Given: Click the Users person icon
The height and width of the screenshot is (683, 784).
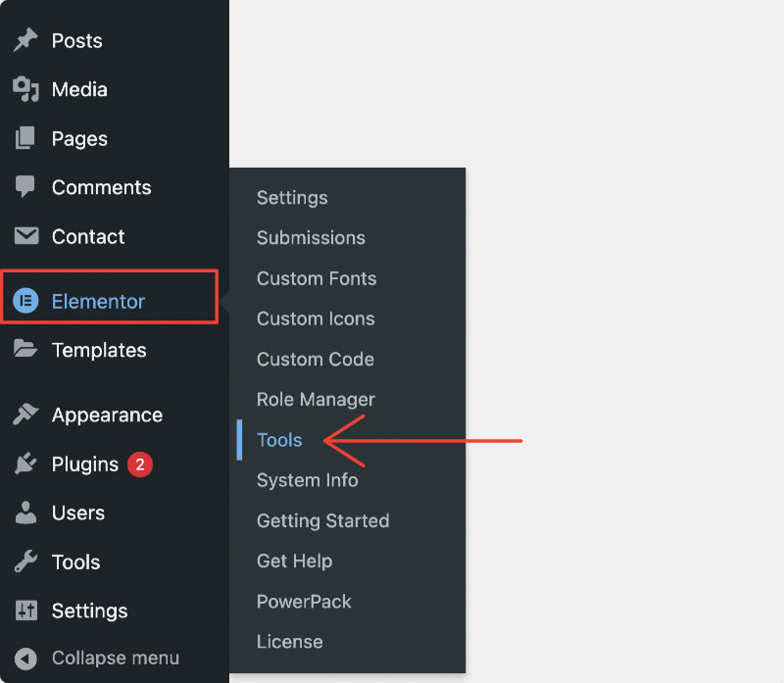Looking at the screenshot, I should 25,512.
